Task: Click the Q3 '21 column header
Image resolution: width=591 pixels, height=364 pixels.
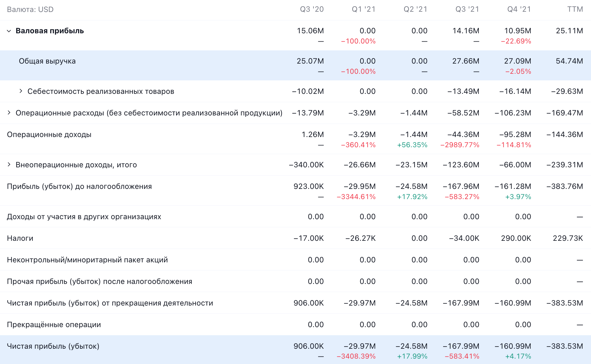Action: 467,9
